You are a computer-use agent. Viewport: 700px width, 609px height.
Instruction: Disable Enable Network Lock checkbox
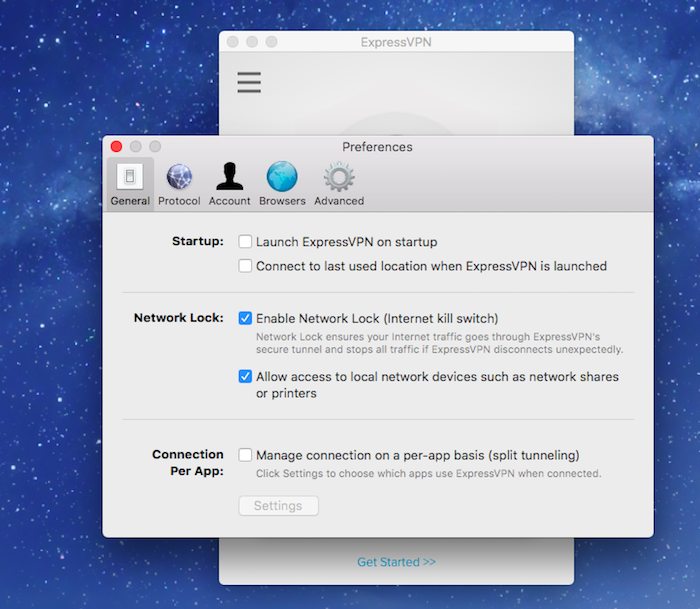coord(245,318)
